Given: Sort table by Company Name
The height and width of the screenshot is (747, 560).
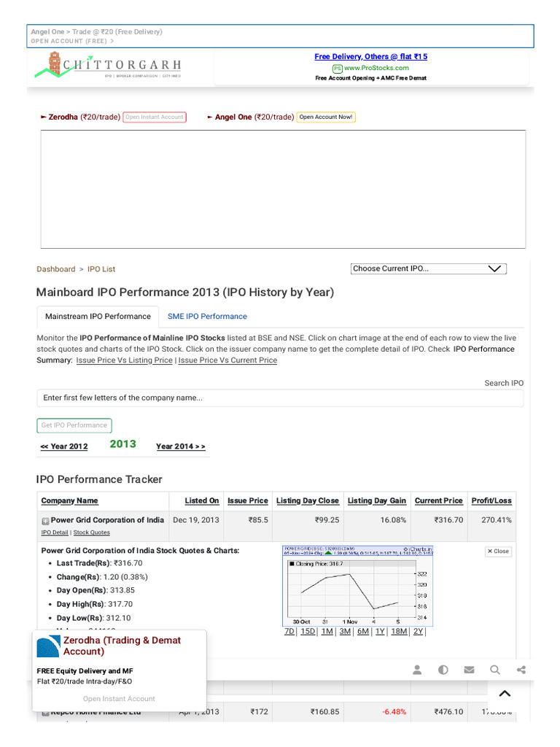Looking at the screenshot, I should pos(69,500).
